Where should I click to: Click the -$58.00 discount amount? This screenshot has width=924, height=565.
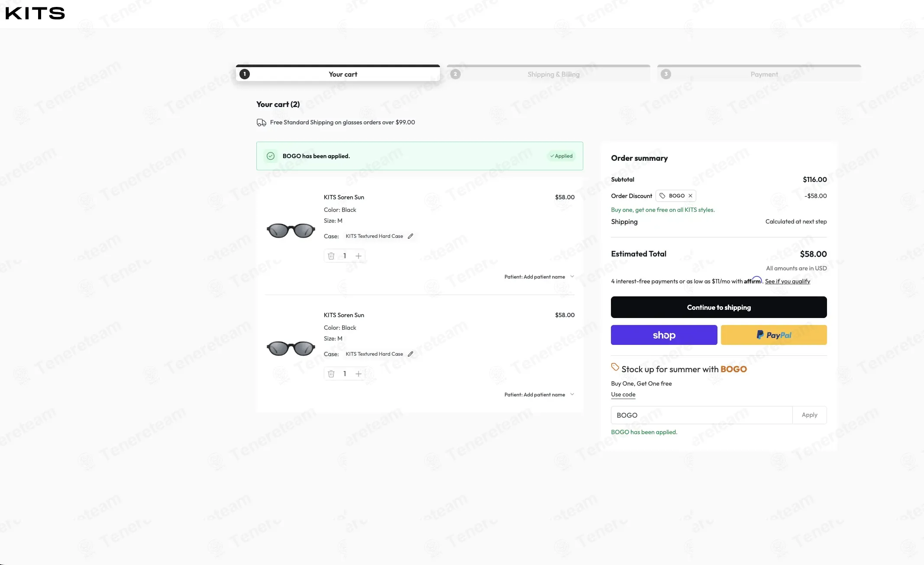click(x=815, y=196)
